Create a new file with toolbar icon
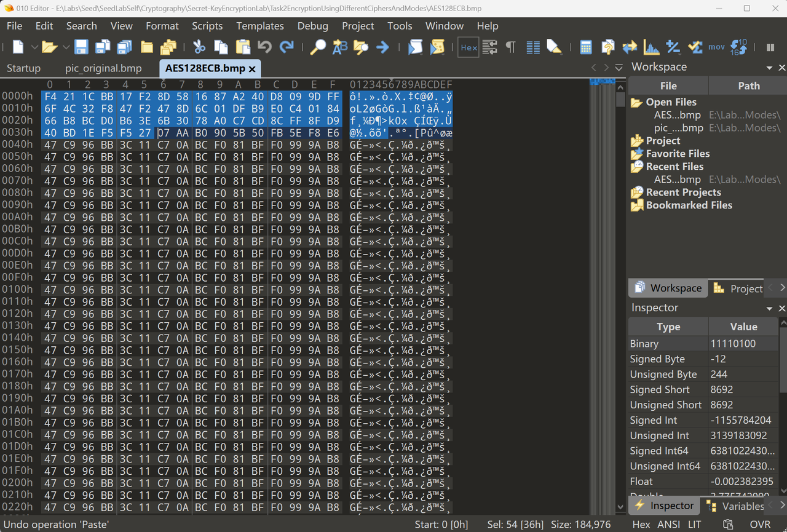Screen dimensions: 787x532 coord(18,47)
